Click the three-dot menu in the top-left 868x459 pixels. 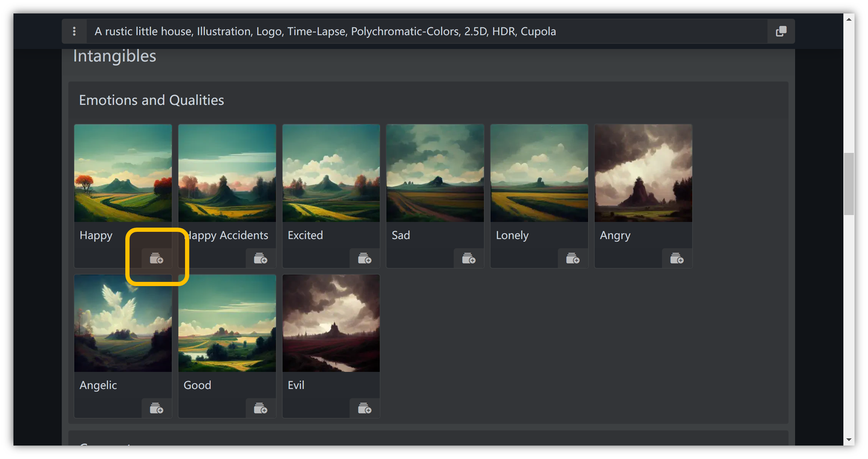pyautogui.click(x=74, y=31)
